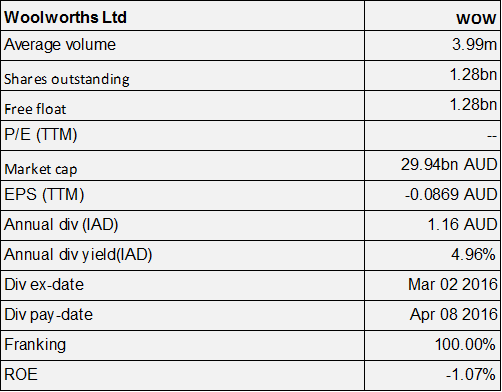Select the 29.94bn AUD market cap value
The image size is (502, 392).
[x=449, y=164]
